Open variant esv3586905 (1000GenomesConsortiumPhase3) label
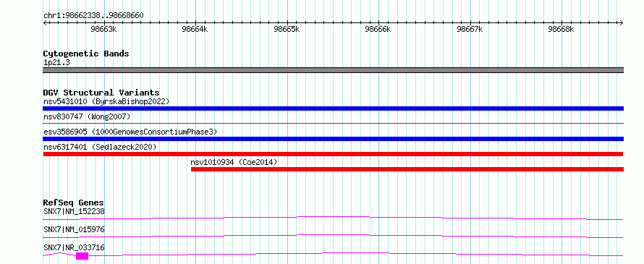This screenshot has height=264, width=644. [x=130, y=132]
